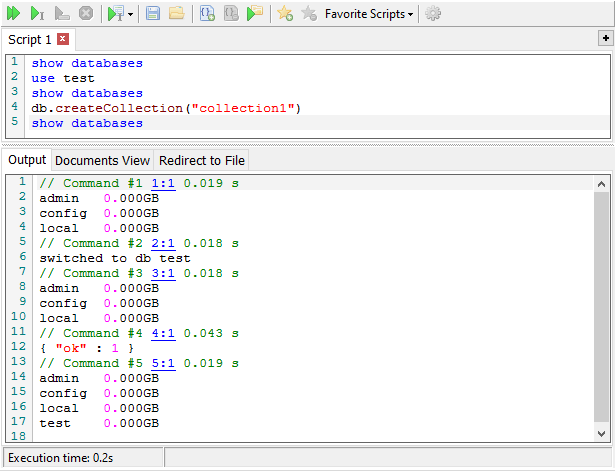Click the output scrollbar down arrow
The height and width of the screenshot is (471, 615).
[x=601, y=434]
